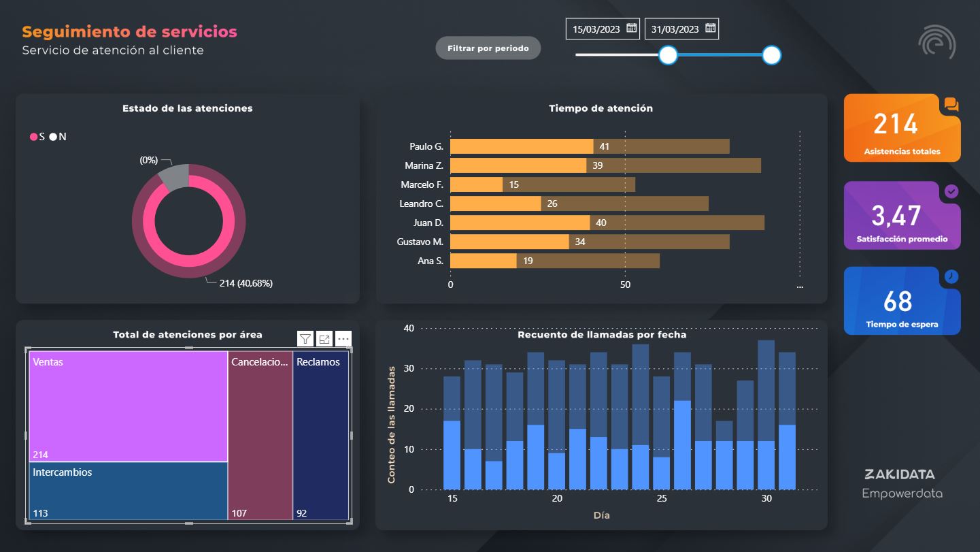Click the checkmark icon on Satisfacción promedio card

[951, 192]
